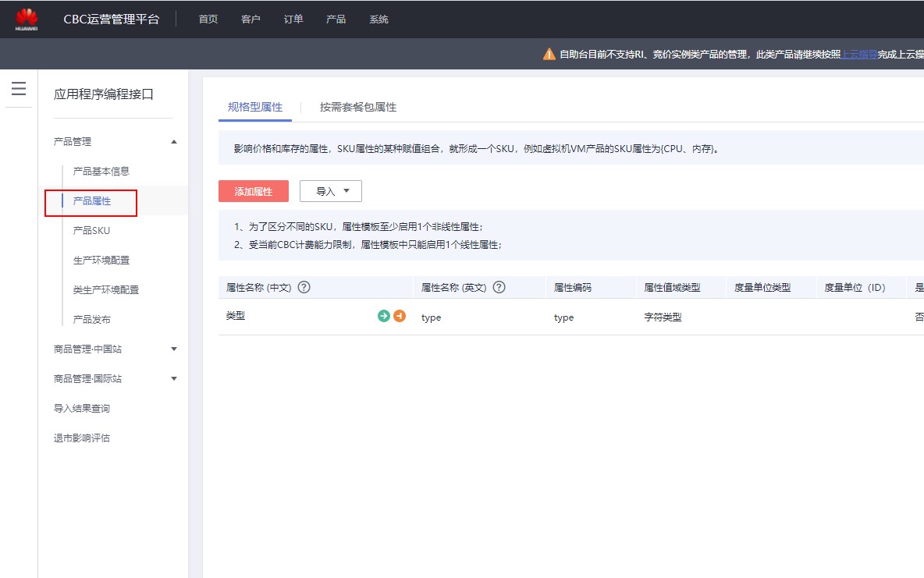This screenshot has height=578, width=924.
Task: Click the 属性编码 cell 'type'
Action: click(564, 317)
